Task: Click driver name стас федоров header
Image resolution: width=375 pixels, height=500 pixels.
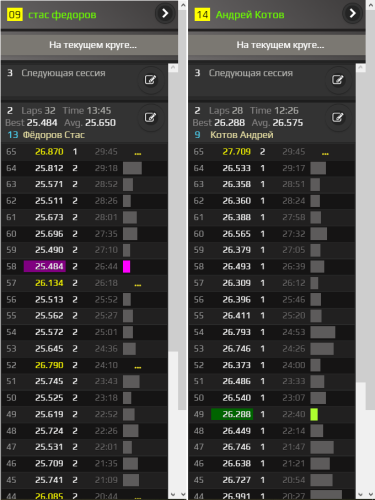Action: point(62,15)
